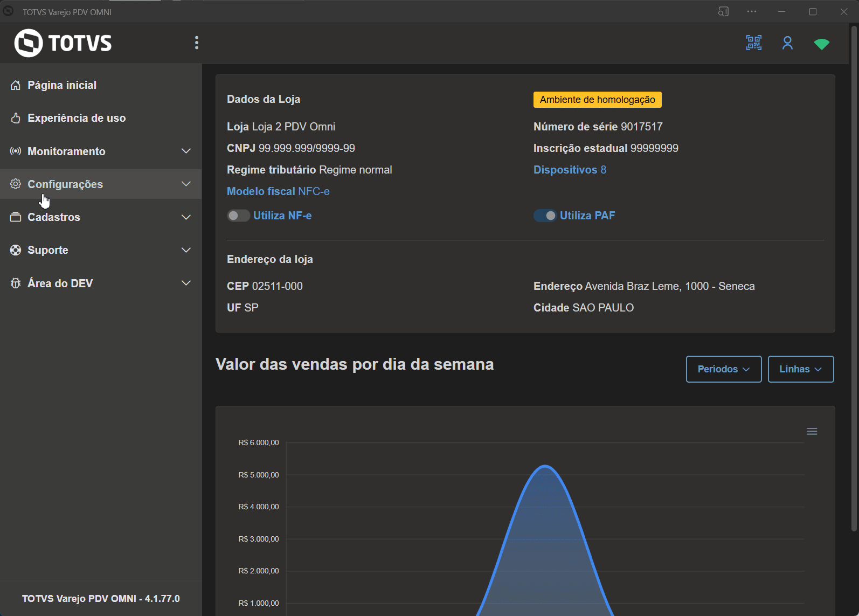Expand the Cadastros chevron
The height and width of the screenshot is (616, 859).
pos(186,217)
